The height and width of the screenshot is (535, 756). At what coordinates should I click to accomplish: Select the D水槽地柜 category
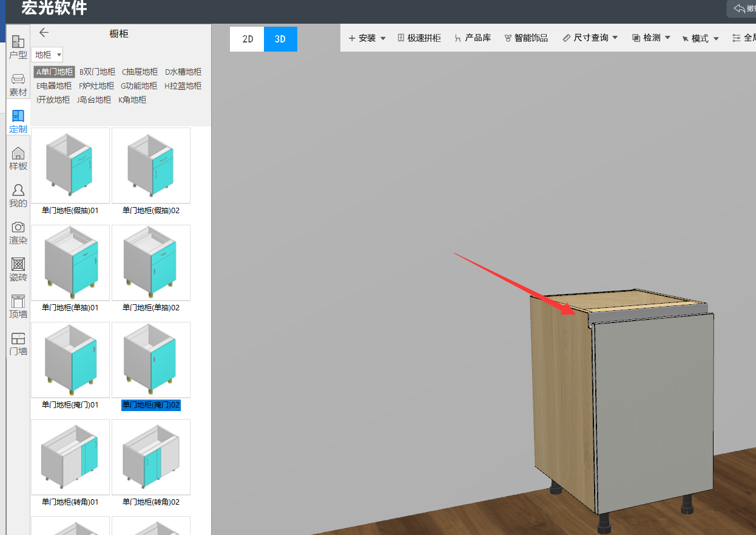(183, 72)
